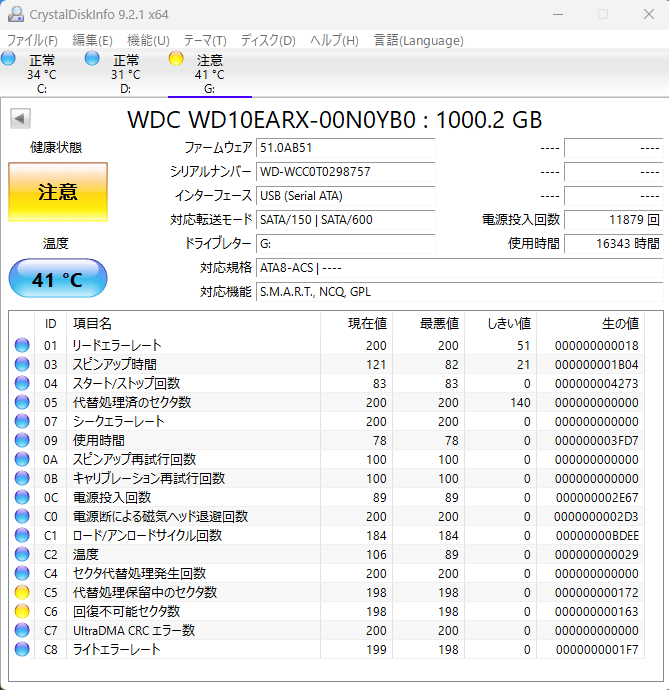The width and height of the screenshot is (669, 690).
Task: Click status orb of row C8 ライトエラーレート
Action: (x=22, y=650)
